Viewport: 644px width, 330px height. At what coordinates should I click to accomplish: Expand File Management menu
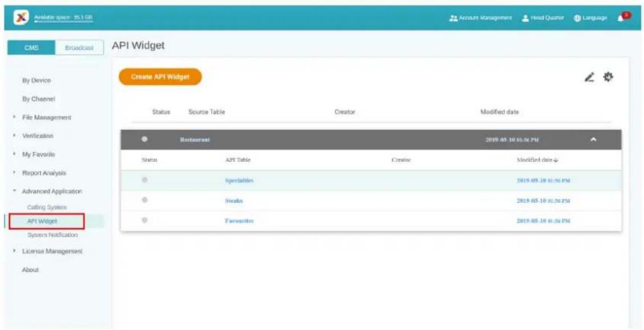[46, 117]
